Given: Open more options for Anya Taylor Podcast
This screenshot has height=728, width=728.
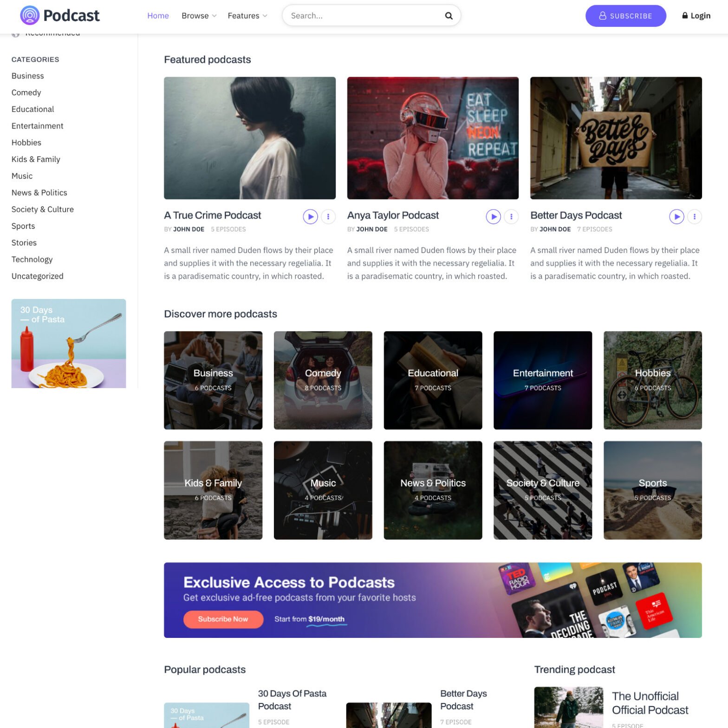Looking at the screenshot, I should coord(511,216).
